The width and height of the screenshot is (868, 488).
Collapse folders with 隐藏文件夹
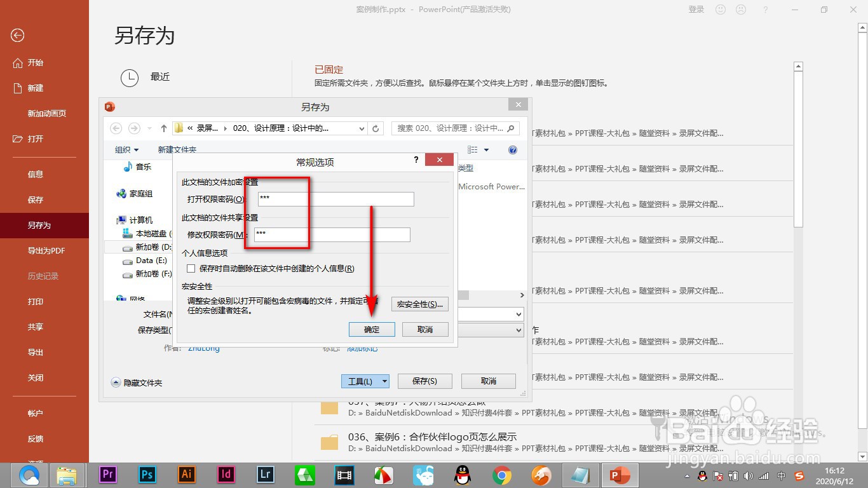pos(137,383)
